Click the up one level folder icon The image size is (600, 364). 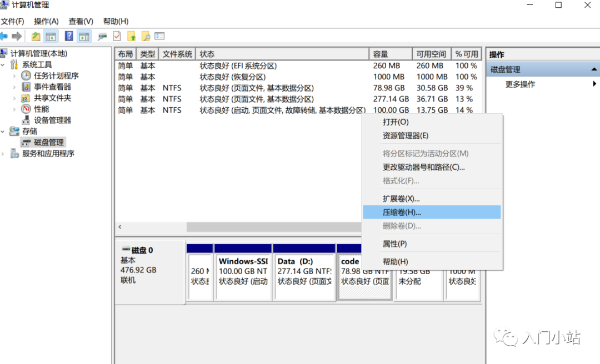36,36
